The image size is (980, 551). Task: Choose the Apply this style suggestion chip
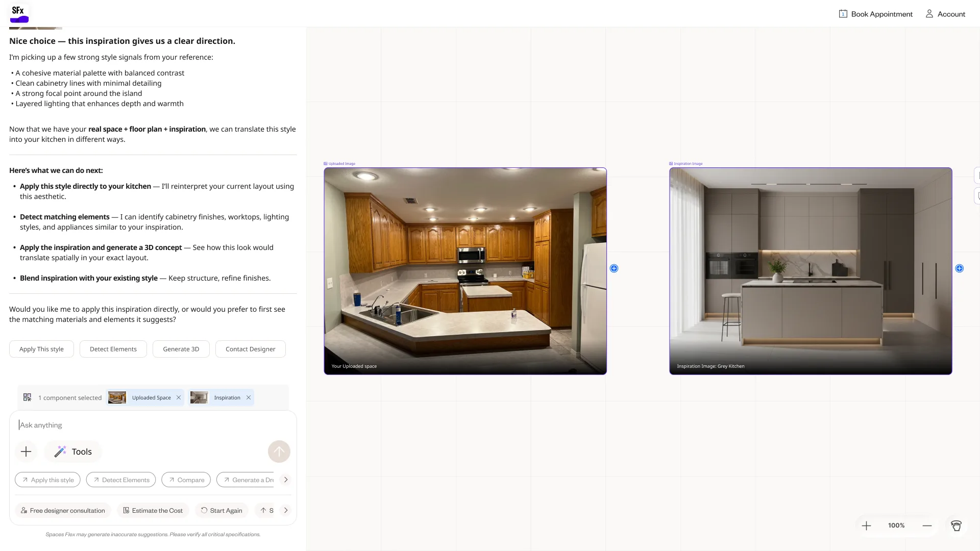point(47,480)
